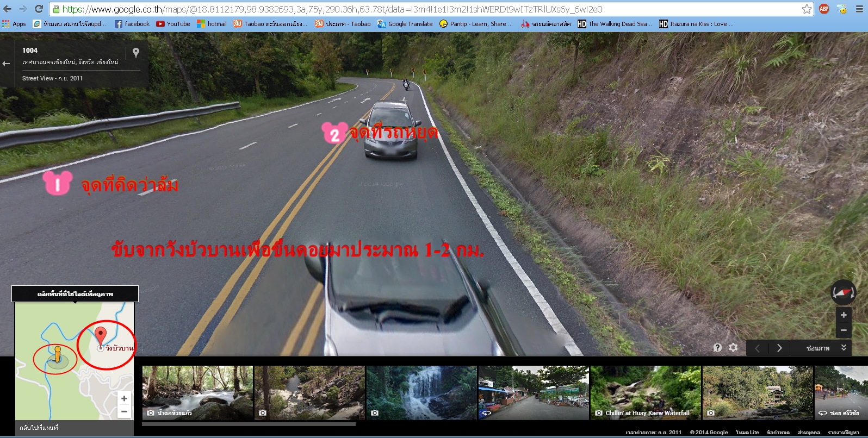868x438 pixels.
Task: Open the ข้อกำหนด terms link
Action: 778,433
